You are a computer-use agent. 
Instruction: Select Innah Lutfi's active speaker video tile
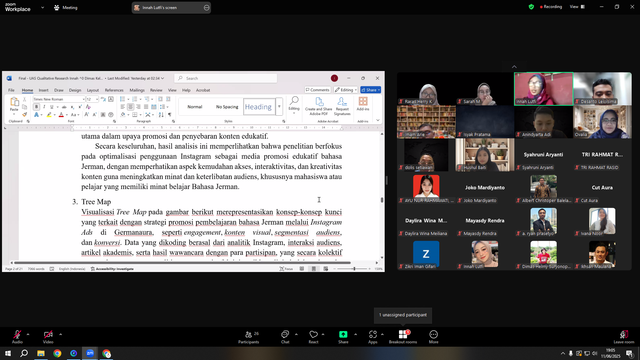[544, 89]
